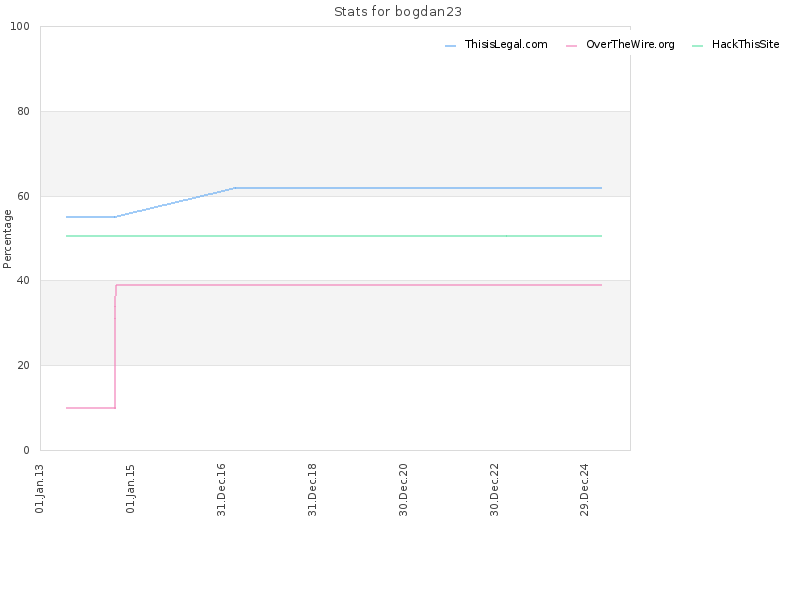Click the green HackThisSite legend line marker
800x600 pixels.
tap(697, 46)
